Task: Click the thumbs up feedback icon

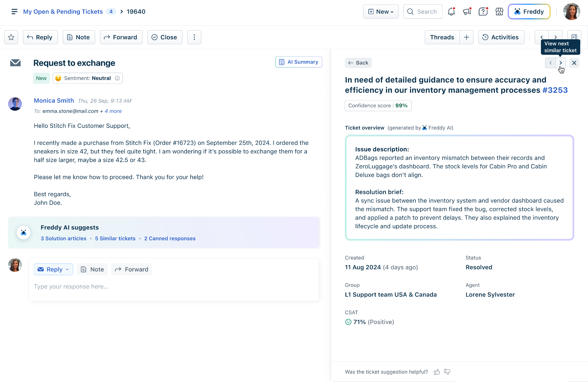Action: [437, 372]
